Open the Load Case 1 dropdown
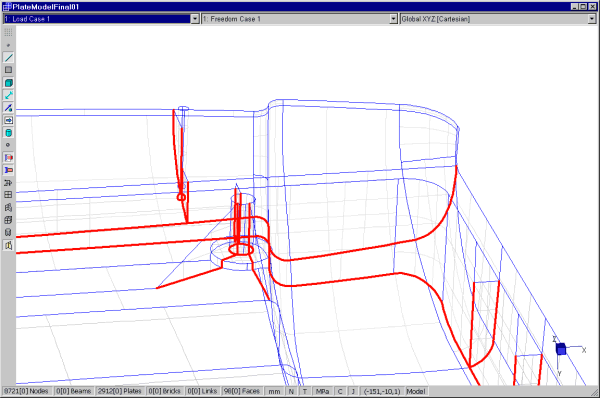Viewport: 600px width, 398px height. coord(195,19)
